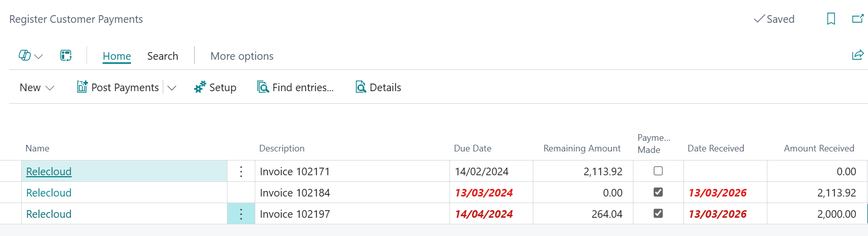Open Relecloud link for Invoice 102184
868x236 pixels.
click(x=49, y=193)
